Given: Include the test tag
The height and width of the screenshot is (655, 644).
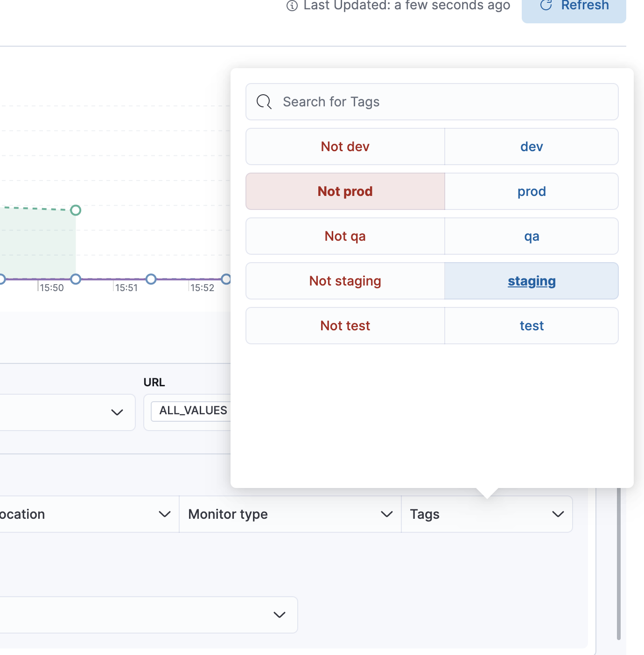Looking at the screenshot, I should 532,325.
